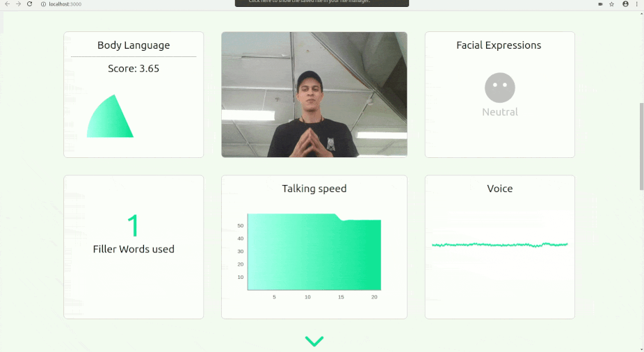Click the saved file notification banner

click(321, 3)
